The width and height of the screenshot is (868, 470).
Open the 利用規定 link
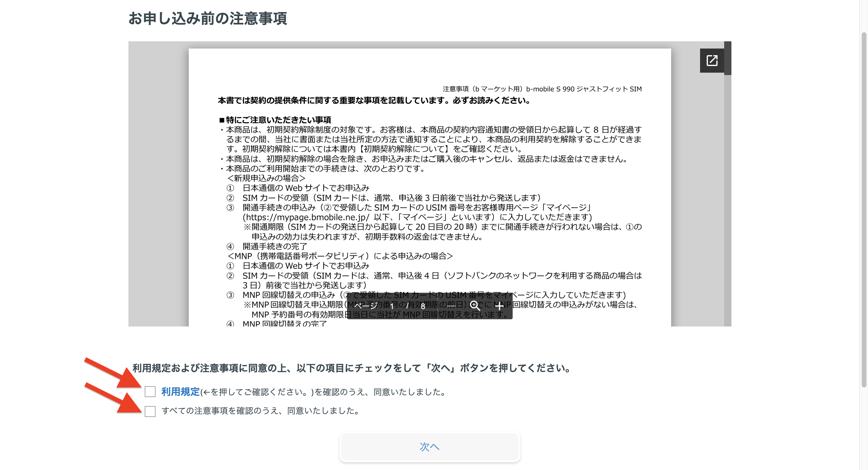tap(180, 392)
